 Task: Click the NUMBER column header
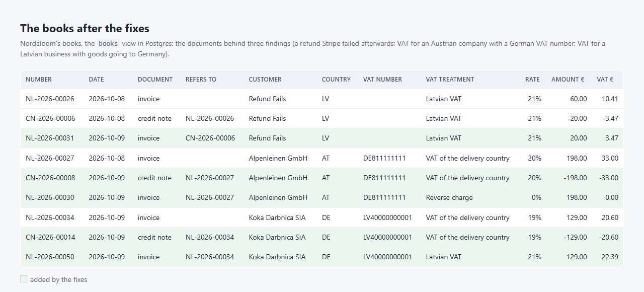39,80
